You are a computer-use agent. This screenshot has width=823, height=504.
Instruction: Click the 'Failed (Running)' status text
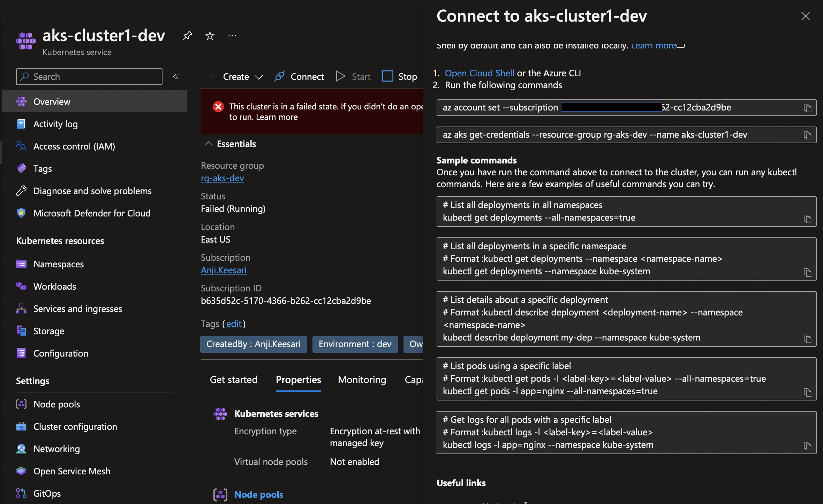pos(233,209)
